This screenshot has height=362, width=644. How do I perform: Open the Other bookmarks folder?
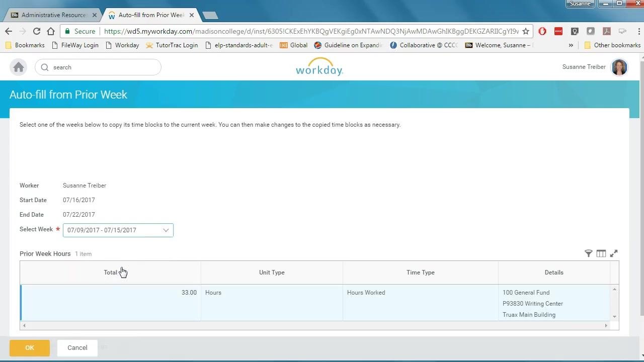coord(612,45)
